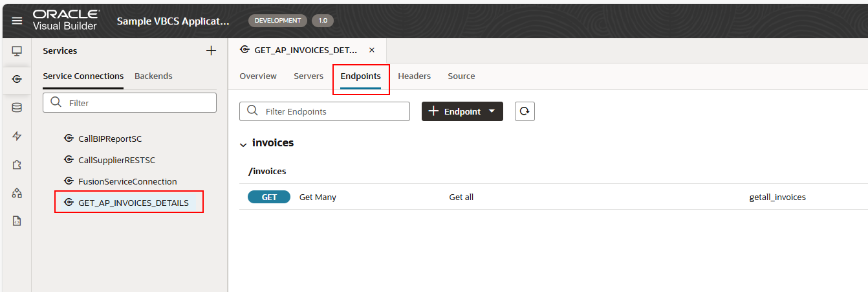Open Business Objects database icon
The height and width of the screenshot is (292, 868).
[x=17, y=108]
